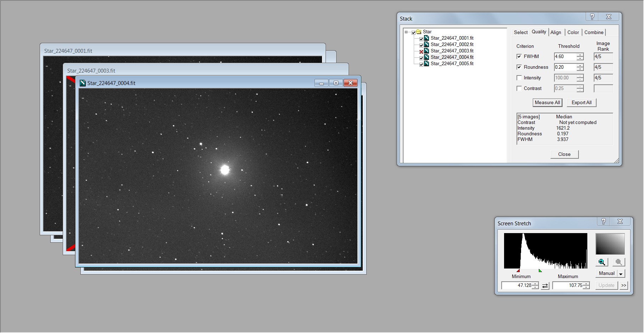Image resolution: width=644 pixels, height=333 pixels.
Task: Click the yellow Star folder icon
Action: pyautogui.click(x=419, y=32)
